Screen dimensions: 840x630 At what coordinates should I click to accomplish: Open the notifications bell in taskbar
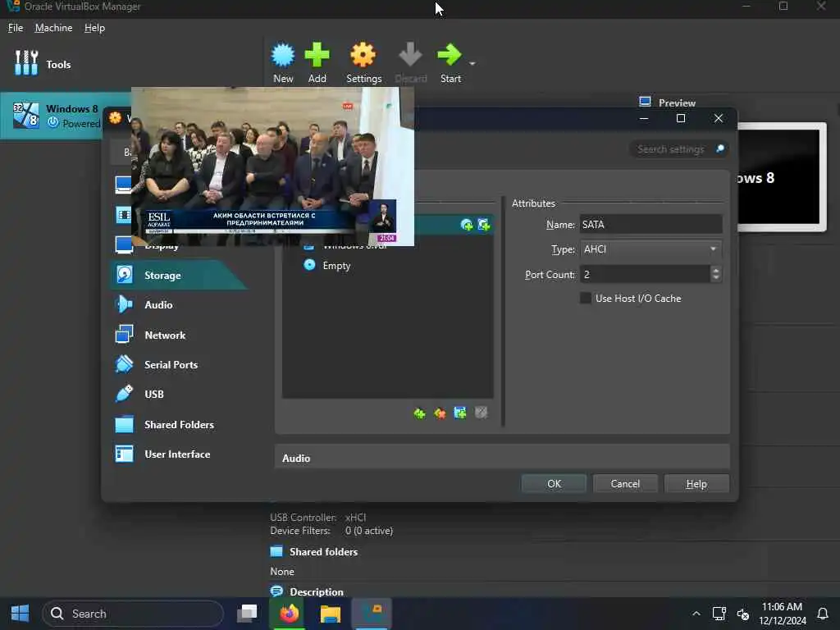pos(822,614)
